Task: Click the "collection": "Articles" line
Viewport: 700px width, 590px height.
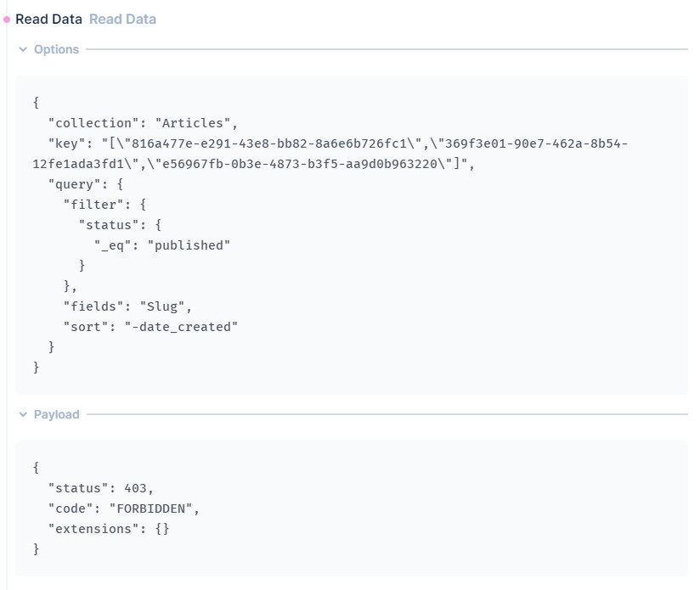Action: [x=143, y=123]
